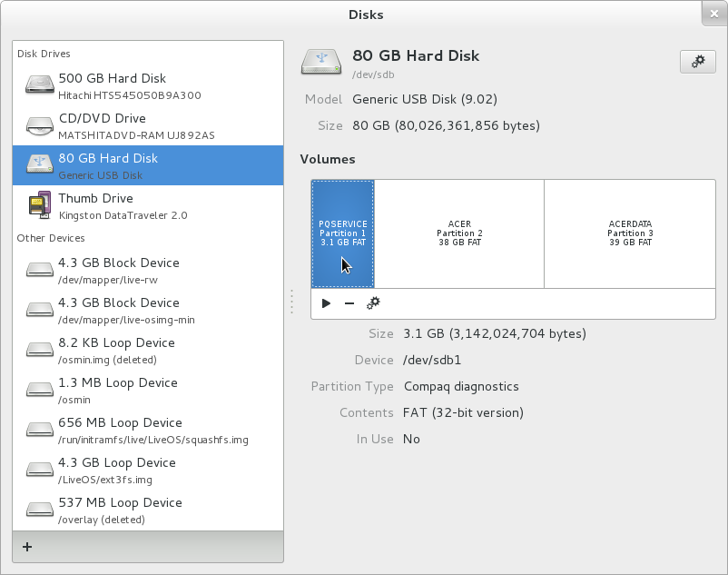
Task: Select 80 GB Hard Disk list entry text
Action: click(108, 158)
